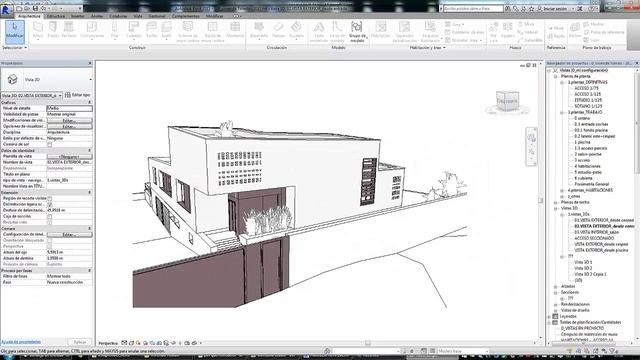The image size is (640, 360).
Task: Select ACCESO SECCIONADO view in project browser
Action: click(594, 238)
